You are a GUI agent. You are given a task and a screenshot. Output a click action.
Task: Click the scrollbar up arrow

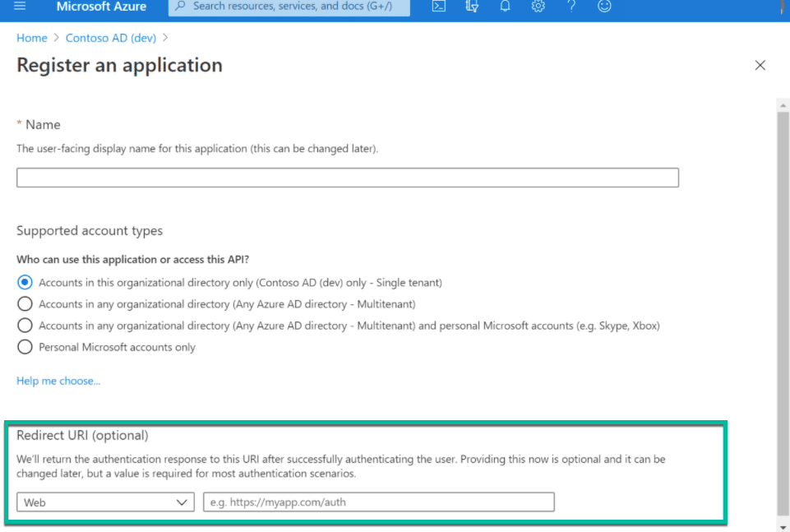(x=783, y=105)
